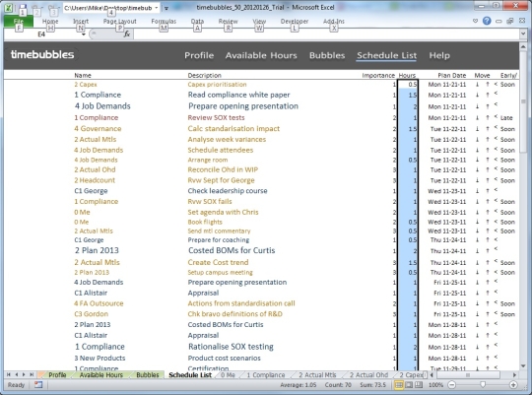Select the 'Prepare opening presentation' cell dated Mon 11-21-11
Screen dimensions: 532x395
coord(243,106)
